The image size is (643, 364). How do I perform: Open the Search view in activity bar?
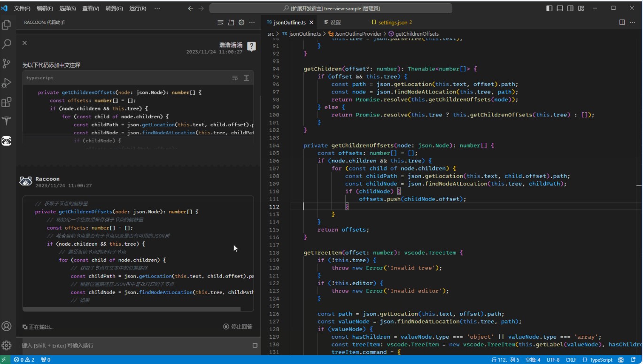click(x=7, y=44)
